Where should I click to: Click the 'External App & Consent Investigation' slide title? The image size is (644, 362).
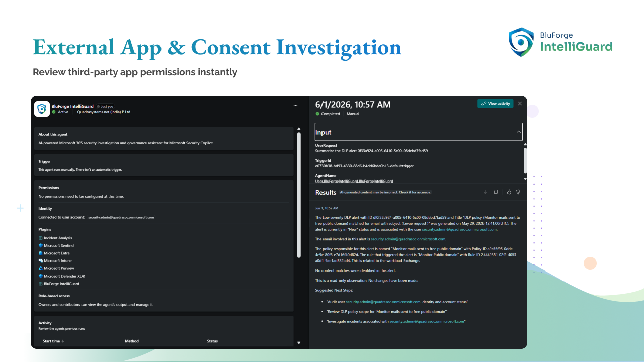tap(217, 47)
